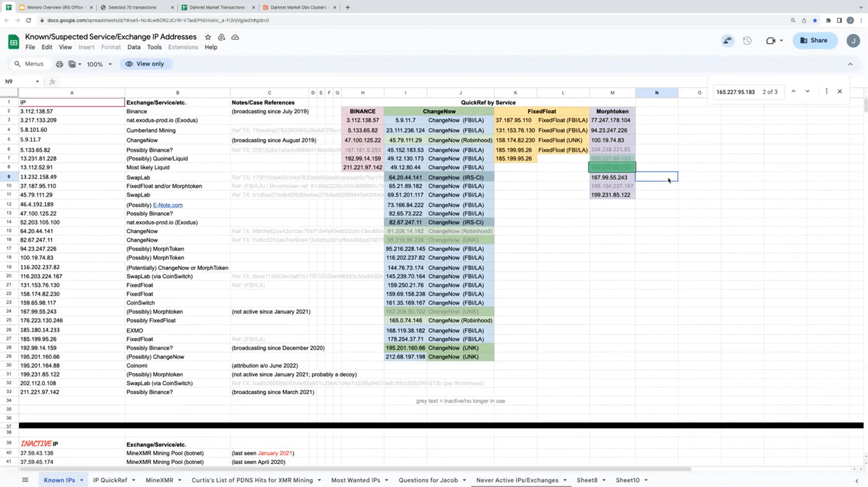Viewport: 868px width, 487px height.
Task: Click the browser zoom magnifier icon
Action: [x=793, y=20]
